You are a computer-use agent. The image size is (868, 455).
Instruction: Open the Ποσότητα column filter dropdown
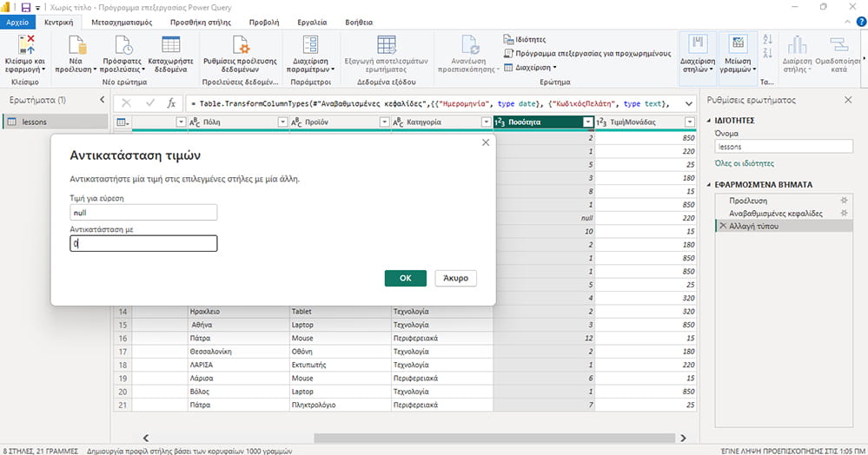tap(588, 122)
